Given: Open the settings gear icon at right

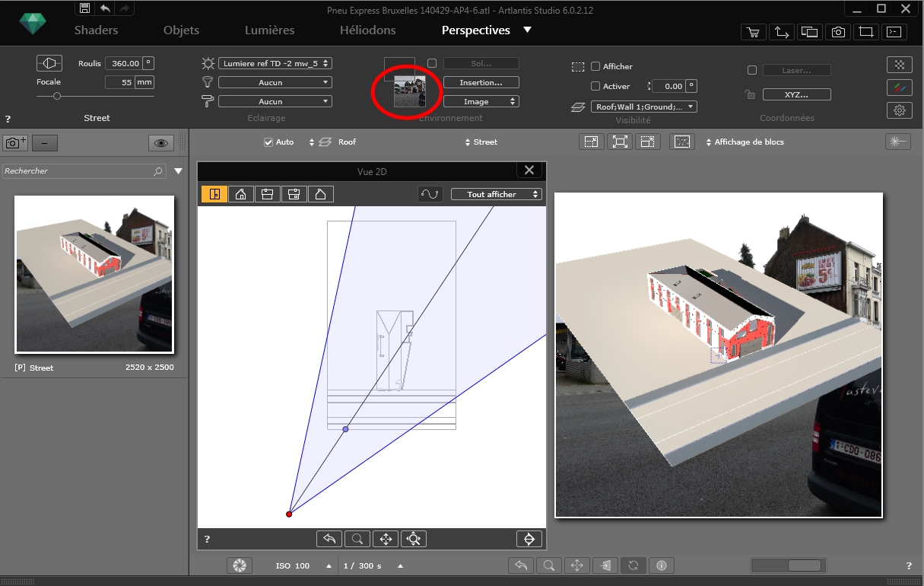Looking at the screenshot, I should tap(900, 110).
